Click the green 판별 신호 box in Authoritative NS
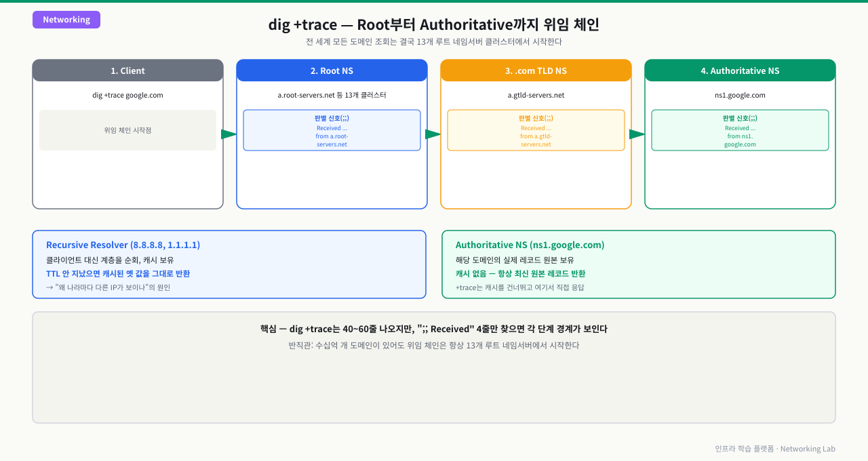The width and height of the screenshot is (868, 461). pyautogui.click(x=740, y=130)
